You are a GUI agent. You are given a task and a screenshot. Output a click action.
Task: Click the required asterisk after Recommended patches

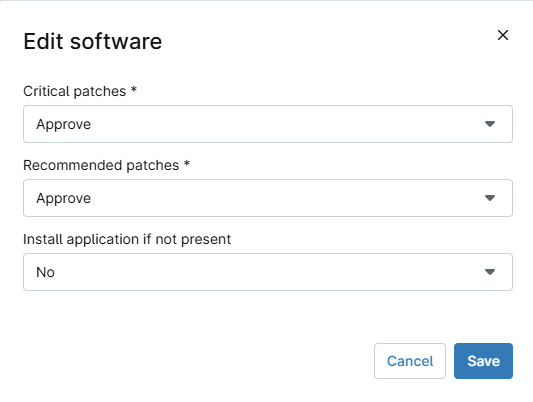coord(187,163)
